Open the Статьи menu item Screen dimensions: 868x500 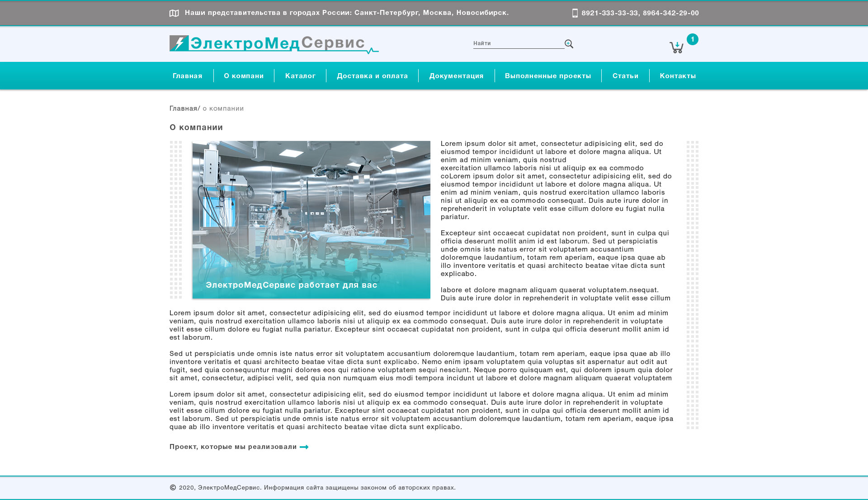click(625, 76)
